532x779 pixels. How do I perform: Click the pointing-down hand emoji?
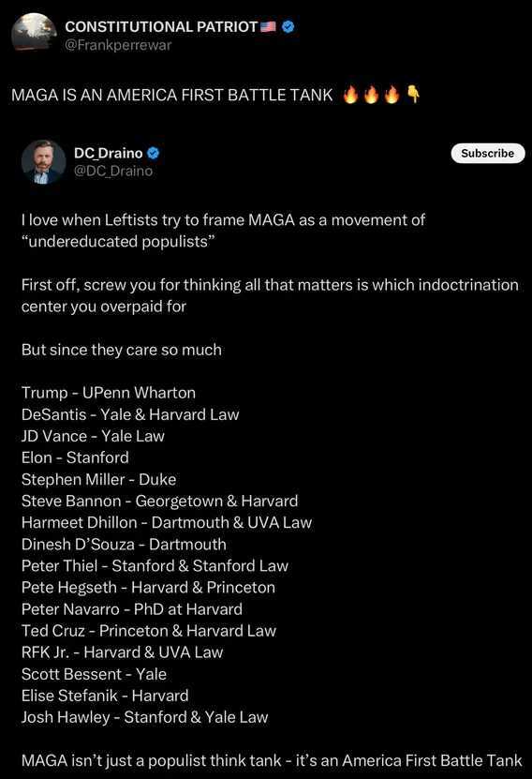pos(413,94)
